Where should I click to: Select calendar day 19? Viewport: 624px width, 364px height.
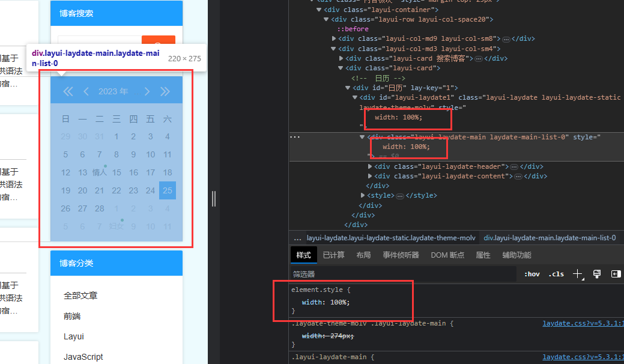coord(65,190)
